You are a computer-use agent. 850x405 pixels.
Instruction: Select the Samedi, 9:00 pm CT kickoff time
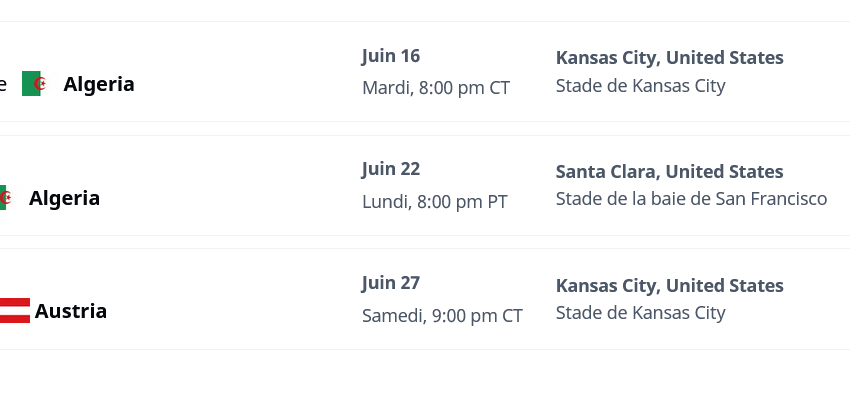[x=442, y=316]
